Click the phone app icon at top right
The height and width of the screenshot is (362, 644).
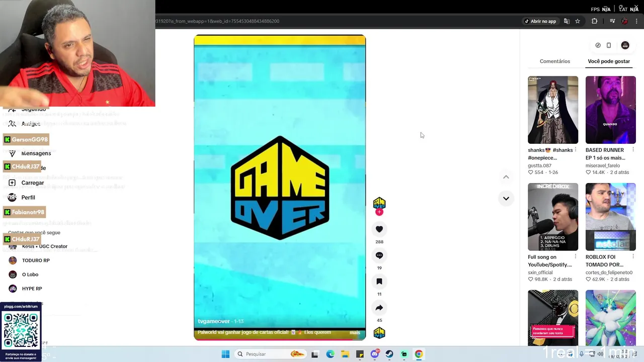609,45
